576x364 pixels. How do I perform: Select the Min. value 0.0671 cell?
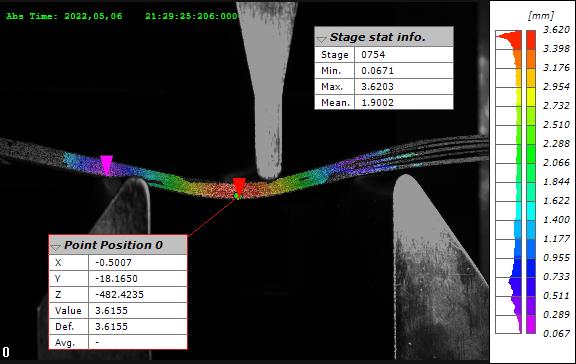coord(403,71)
